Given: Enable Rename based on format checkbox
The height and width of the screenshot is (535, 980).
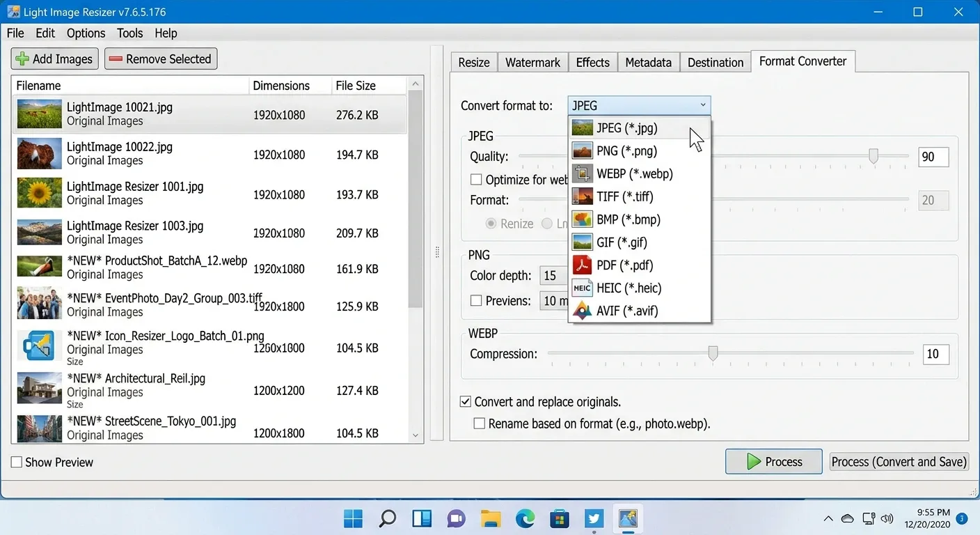Looking at the screenshot, I should (479, 424).
